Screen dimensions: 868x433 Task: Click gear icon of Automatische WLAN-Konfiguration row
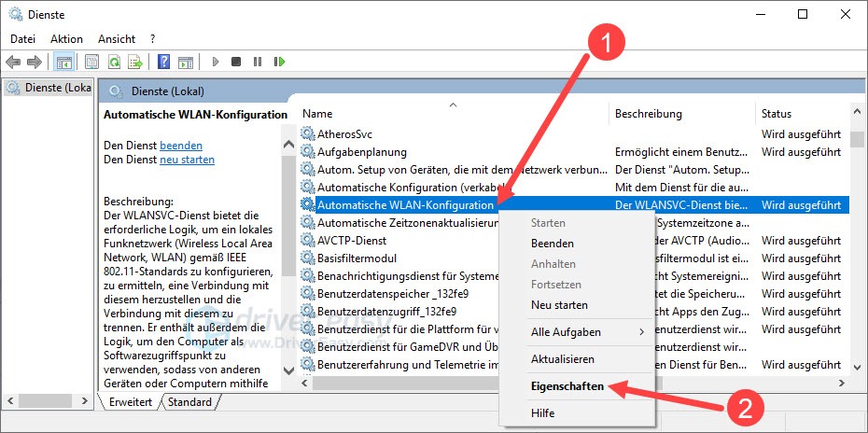coord(307,205)
